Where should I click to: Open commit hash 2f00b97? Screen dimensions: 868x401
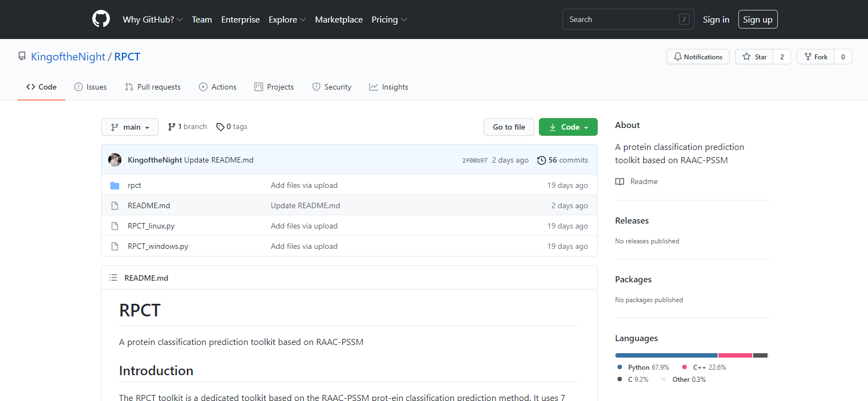(x=475, y=160)
